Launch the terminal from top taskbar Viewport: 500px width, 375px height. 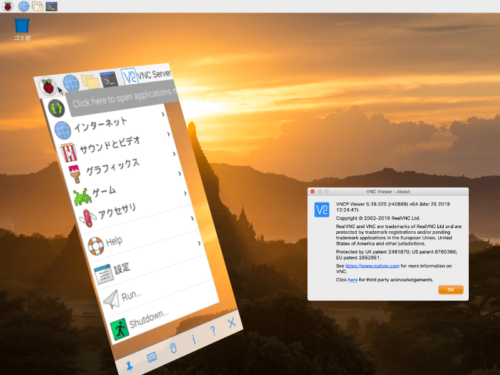coord(51,6)
